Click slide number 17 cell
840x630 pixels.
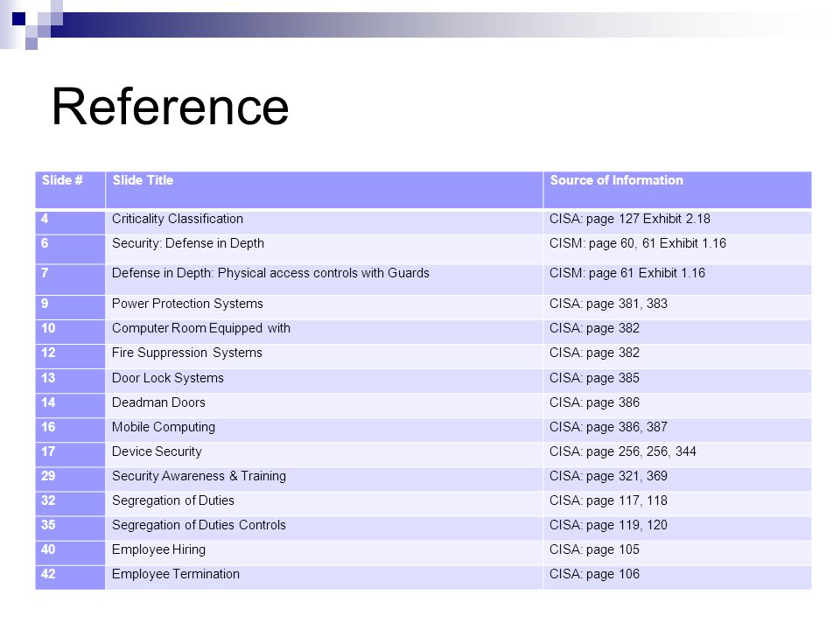70,455
